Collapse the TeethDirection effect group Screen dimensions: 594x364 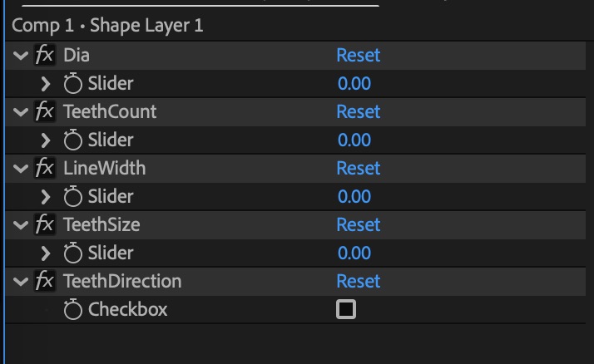21,282
